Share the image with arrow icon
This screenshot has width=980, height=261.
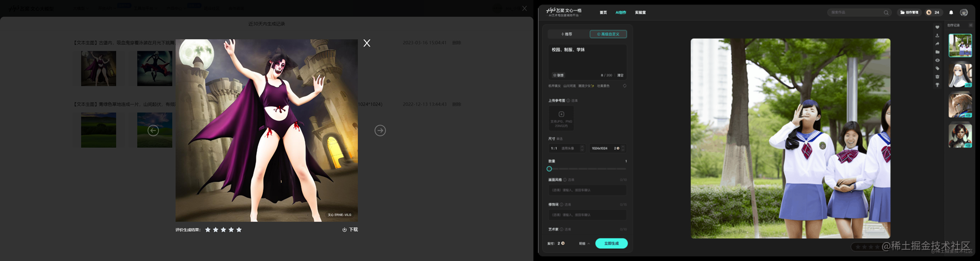tap(937, 44)
